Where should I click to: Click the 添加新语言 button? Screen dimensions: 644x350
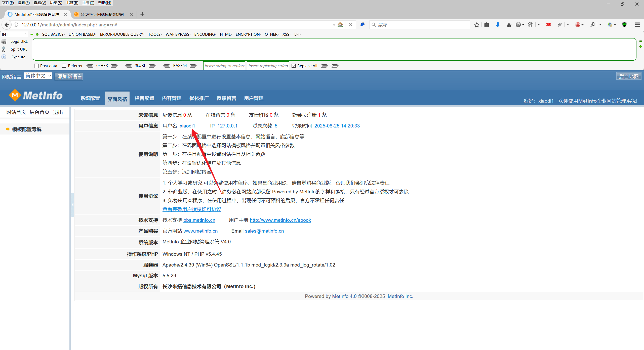69,76
